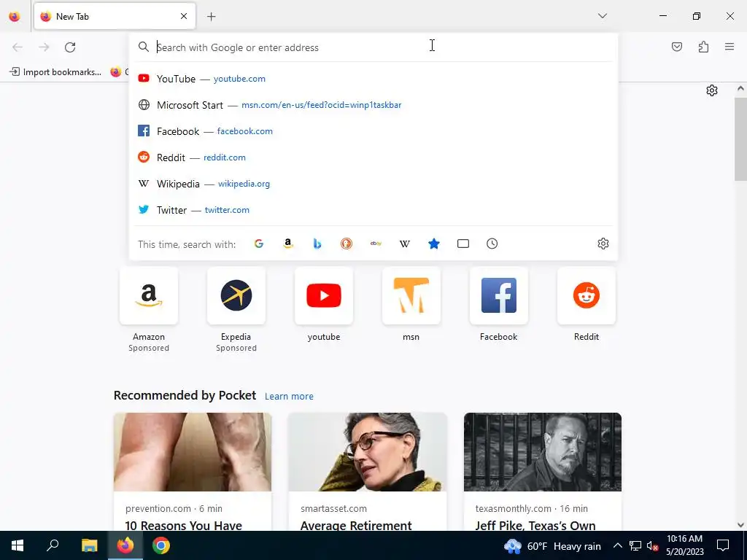Screen dimensions: 747x560
Task: Personalize new tab with page gear
Action: pos(712,90)
